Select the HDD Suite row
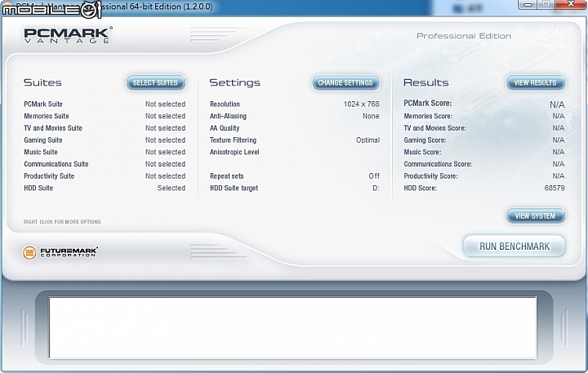The image size is (588, 373). (105, 189)
